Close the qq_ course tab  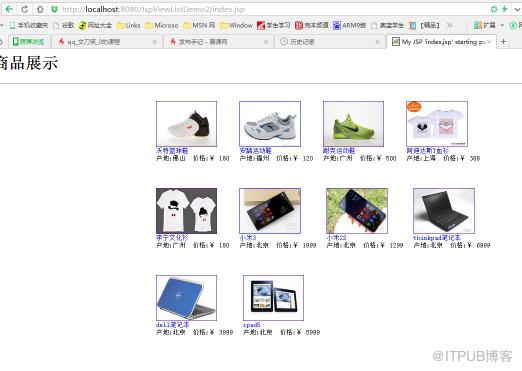pyautogui.click(x=154, y=42)
